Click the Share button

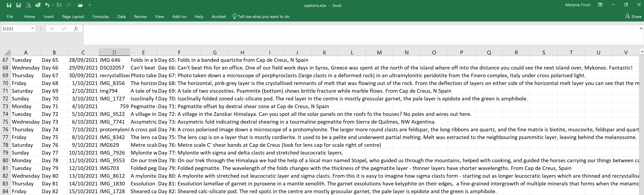click(634, 16)
